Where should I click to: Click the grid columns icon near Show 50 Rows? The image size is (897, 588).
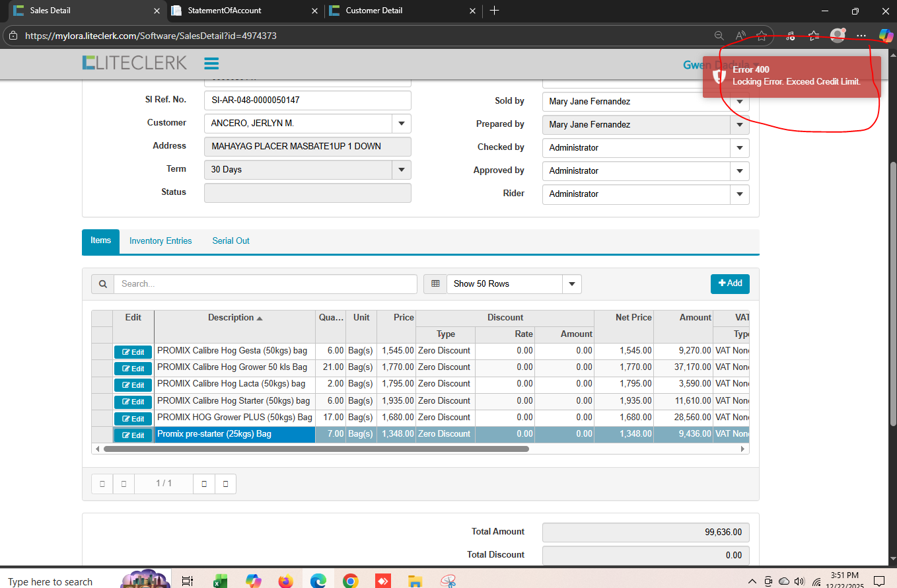coord(435,284)
